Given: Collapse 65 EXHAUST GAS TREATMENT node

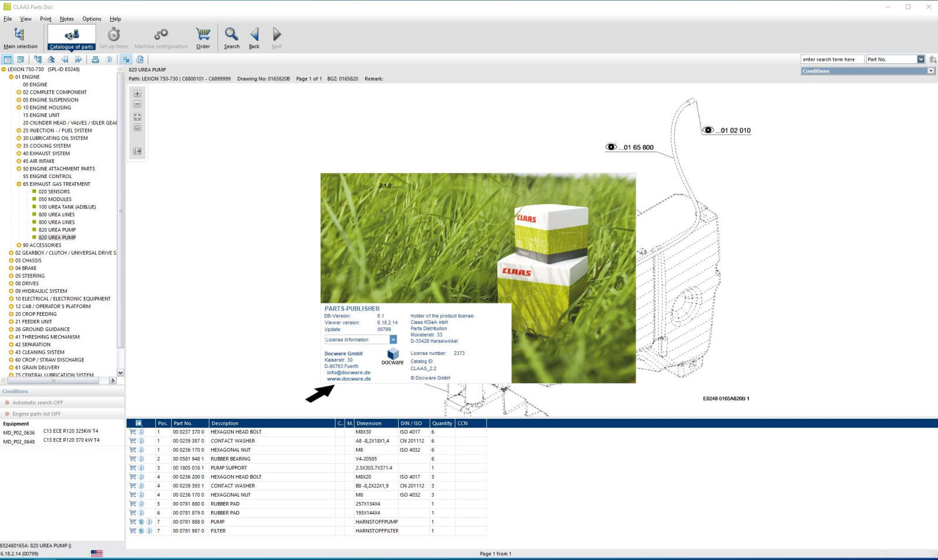Looking at the screenshot, I should pyautogui.click(x=19, y=184).
